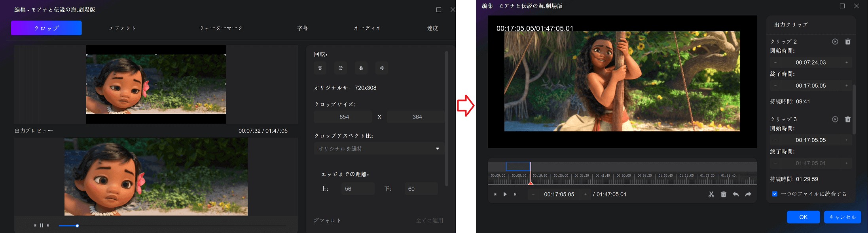Open the エフェクト tab
The width and height of the screenshot is (868, 233).
pos(123,28)
